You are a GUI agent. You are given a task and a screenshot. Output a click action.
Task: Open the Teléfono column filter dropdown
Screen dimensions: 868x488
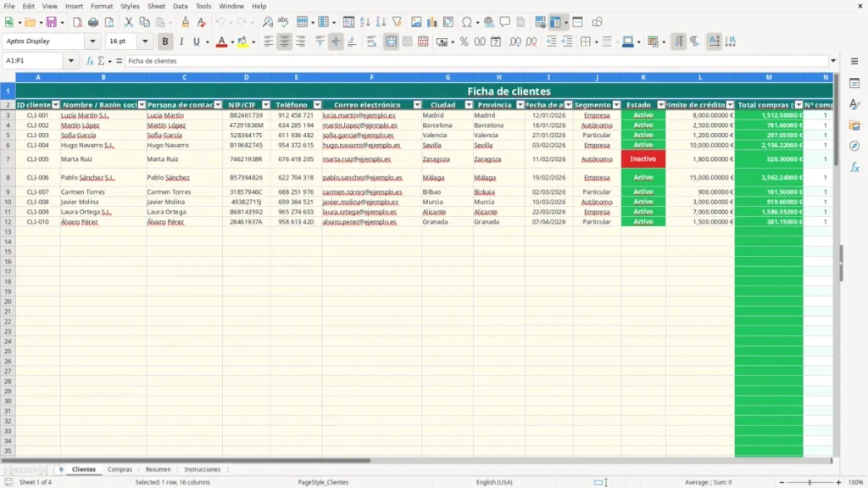pos(317,105)
